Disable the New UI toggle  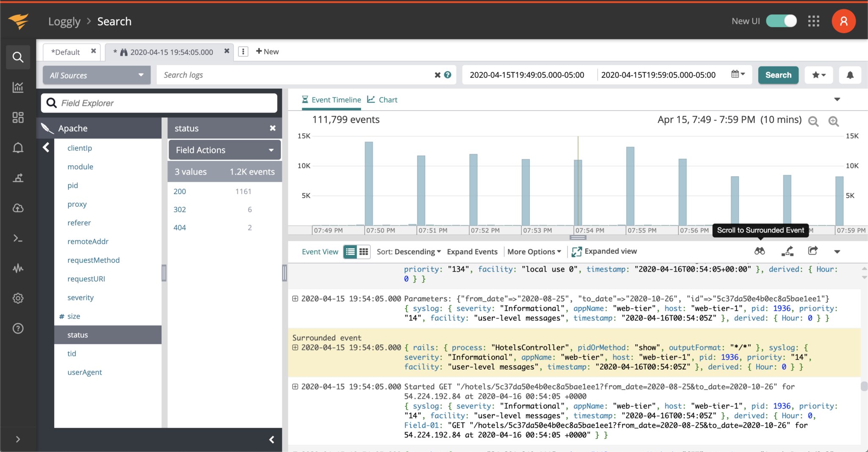781,21
